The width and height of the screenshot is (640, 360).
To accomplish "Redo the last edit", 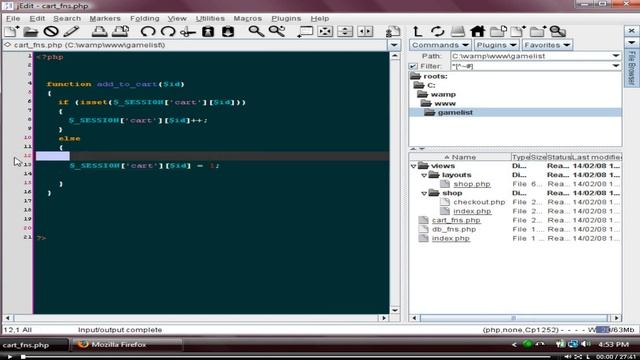I will 168,31.
